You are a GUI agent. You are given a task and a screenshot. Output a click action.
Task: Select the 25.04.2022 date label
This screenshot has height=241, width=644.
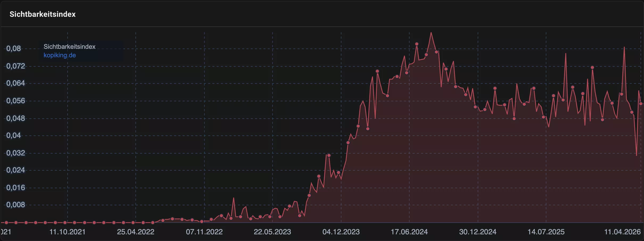point(135,232)
